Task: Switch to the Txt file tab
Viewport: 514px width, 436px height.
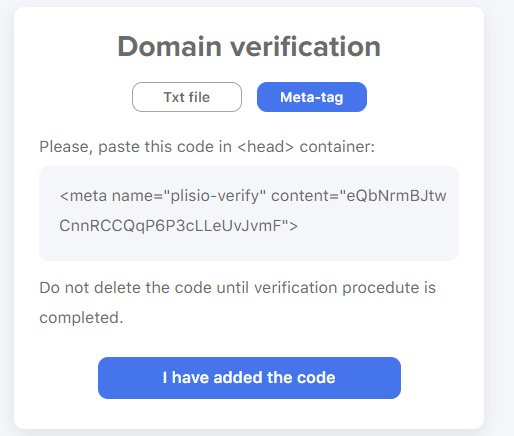Action: click(187, 97)
